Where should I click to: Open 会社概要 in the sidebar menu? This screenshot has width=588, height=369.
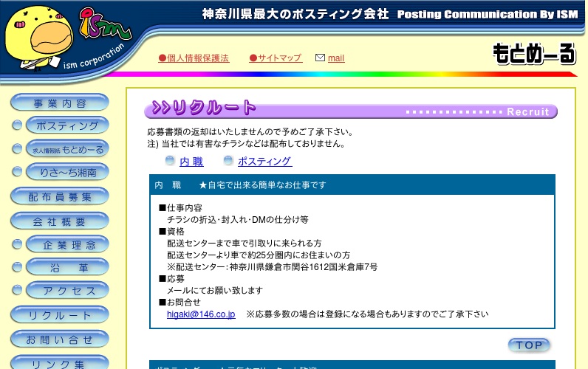coord(60,221)
